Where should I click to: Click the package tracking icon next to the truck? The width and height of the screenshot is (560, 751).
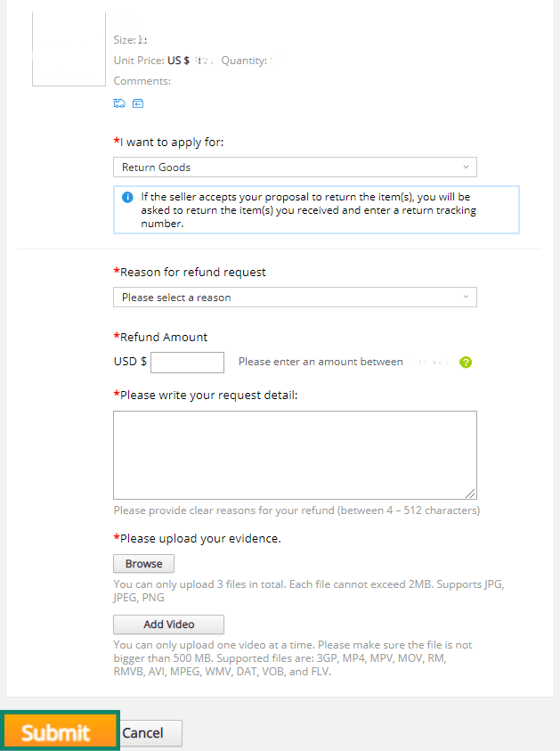(138, 103)
